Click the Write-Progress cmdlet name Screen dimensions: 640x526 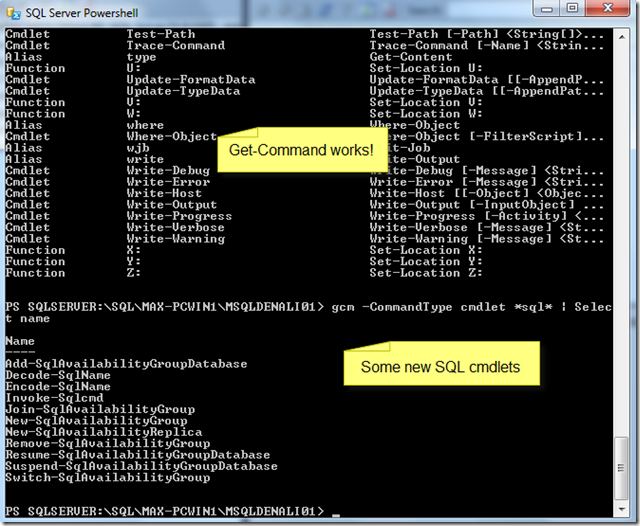point(179,216)
